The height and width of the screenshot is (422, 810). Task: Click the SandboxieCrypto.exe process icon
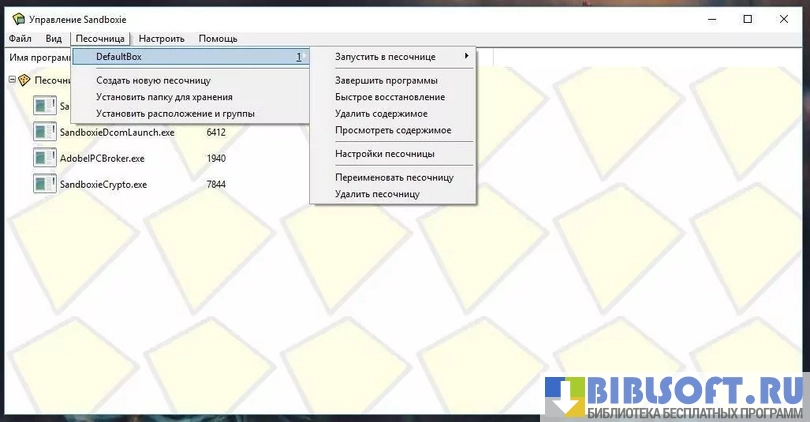(x=44, y=184)
